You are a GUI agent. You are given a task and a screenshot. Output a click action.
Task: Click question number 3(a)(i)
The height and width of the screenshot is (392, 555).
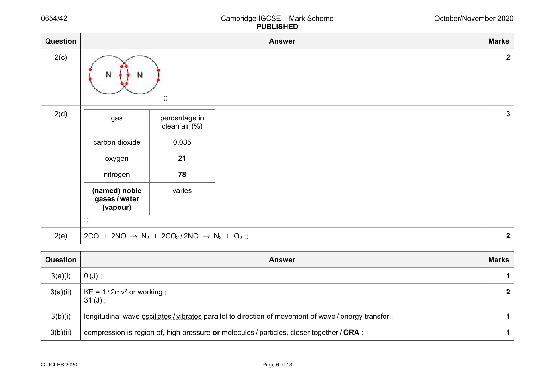click(x=61, y=276)
